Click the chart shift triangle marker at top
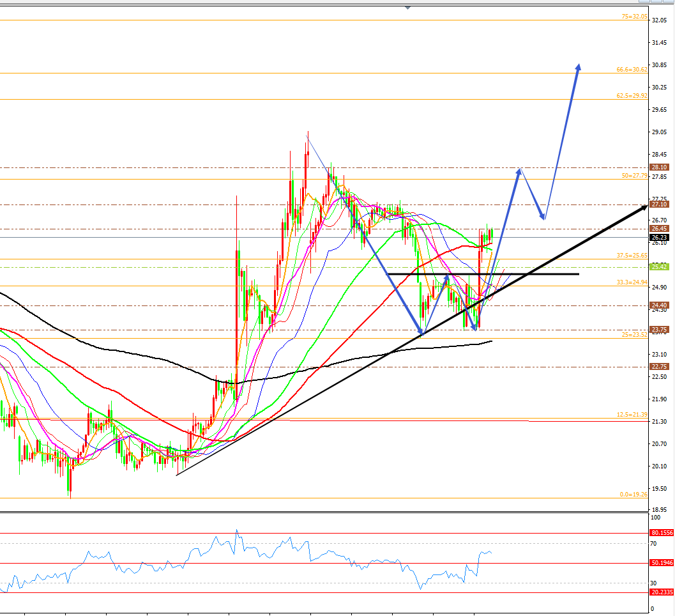675x616 pixels. (408, 7)
